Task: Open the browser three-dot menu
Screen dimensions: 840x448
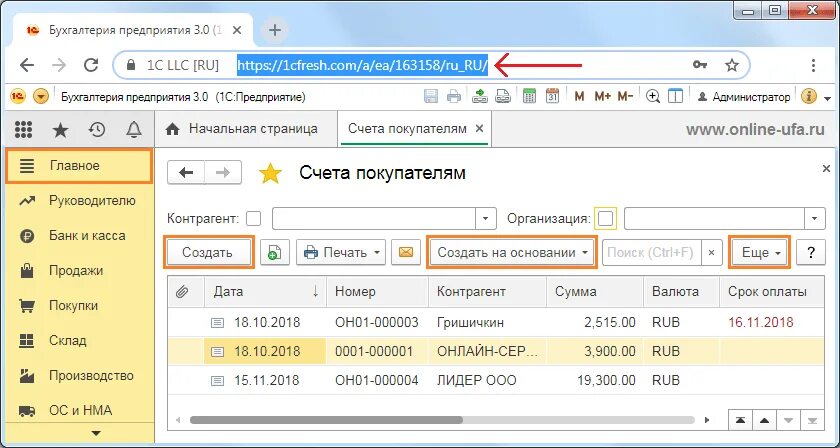Action: (813, 65)
